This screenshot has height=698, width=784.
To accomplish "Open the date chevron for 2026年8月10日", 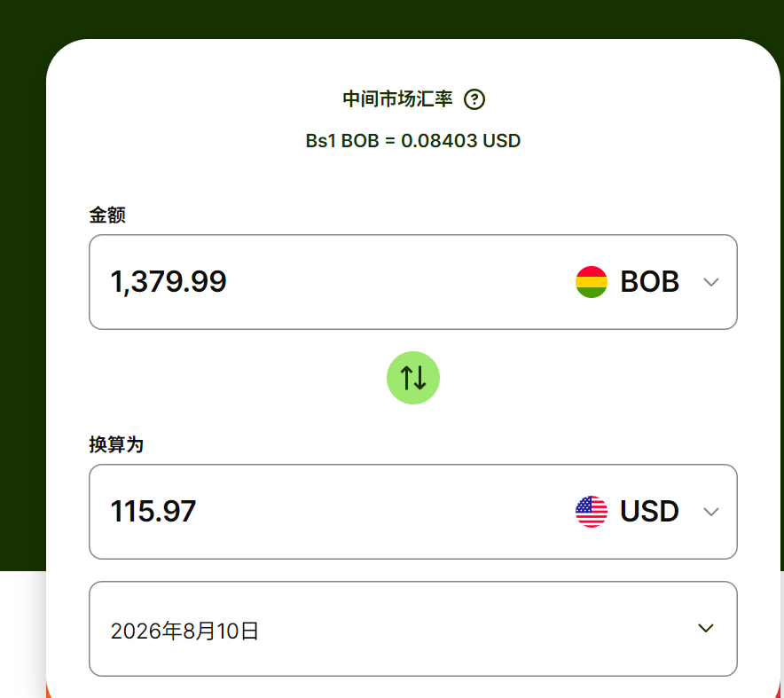I will (705, 628).
